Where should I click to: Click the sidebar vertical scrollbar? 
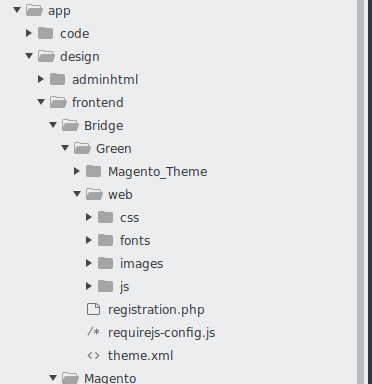(360, 192)
